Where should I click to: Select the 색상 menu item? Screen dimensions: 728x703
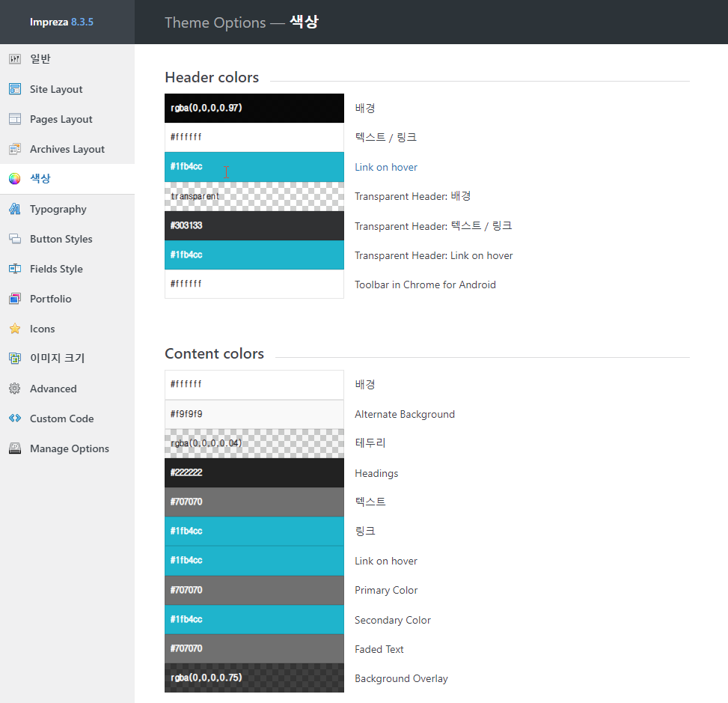tap(67, 179)
